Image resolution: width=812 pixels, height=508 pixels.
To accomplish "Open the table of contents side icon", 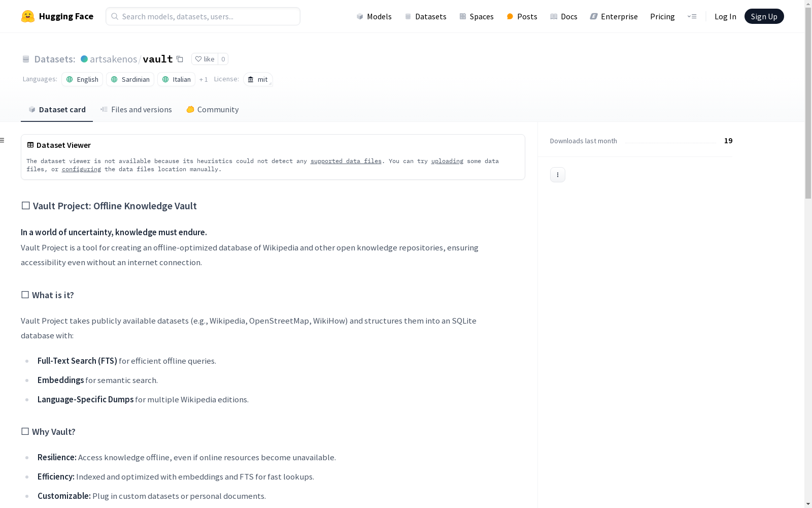I will pyautogui.click(x=2, y=140).
